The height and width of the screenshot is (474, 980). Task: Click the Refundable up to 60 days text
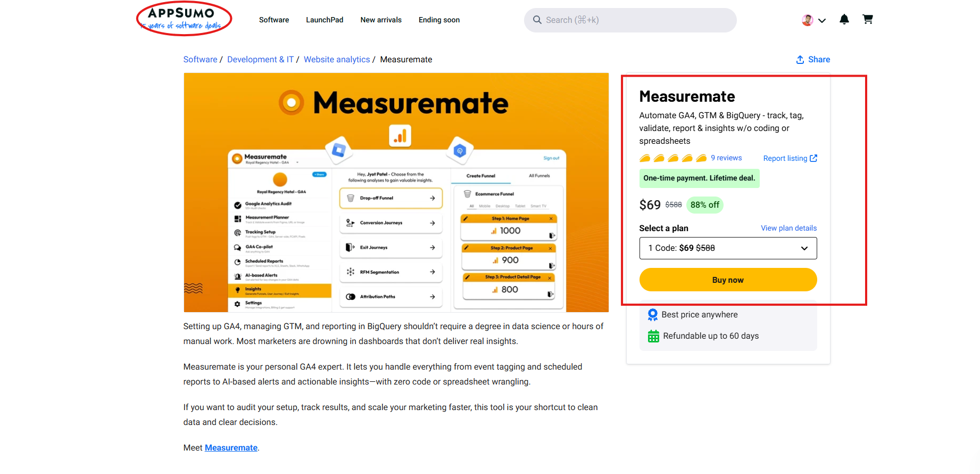point(711,336)
